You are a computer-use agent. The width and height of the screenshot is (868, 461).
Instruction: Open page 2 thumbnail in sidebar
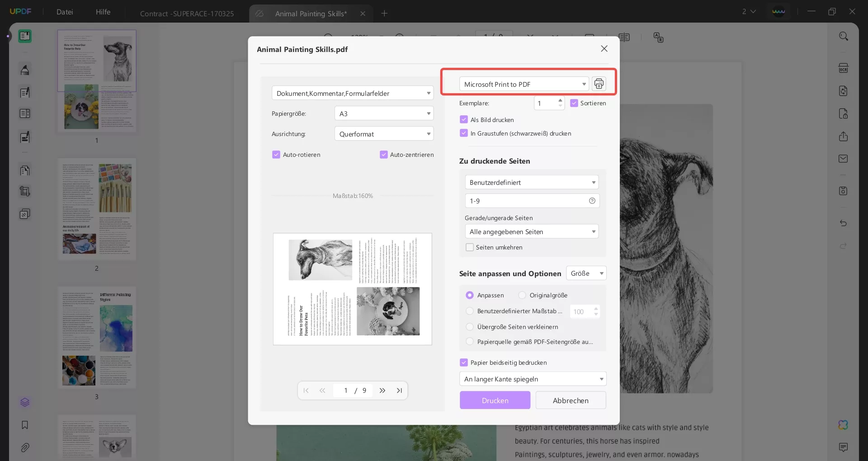click(97, 209)
